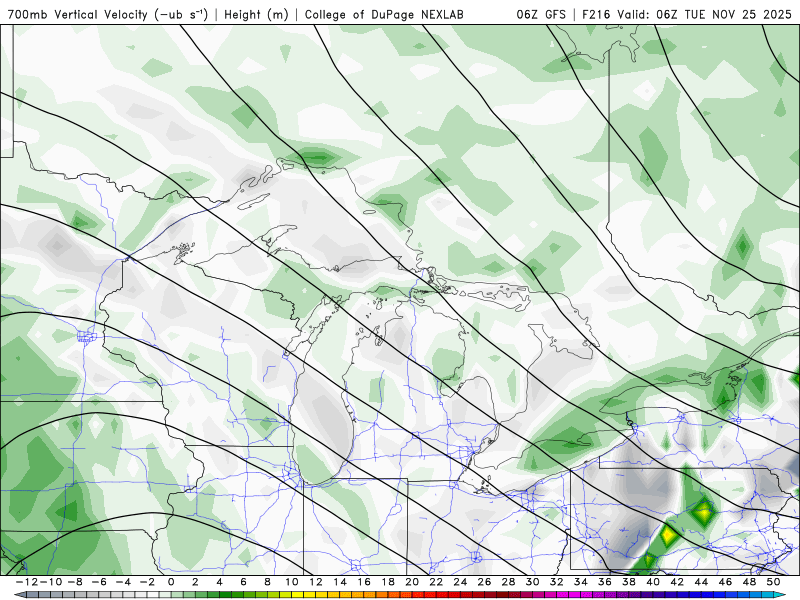Click the '38' color scale label
This screenshot has height=600, width=800.
[629, 582]
